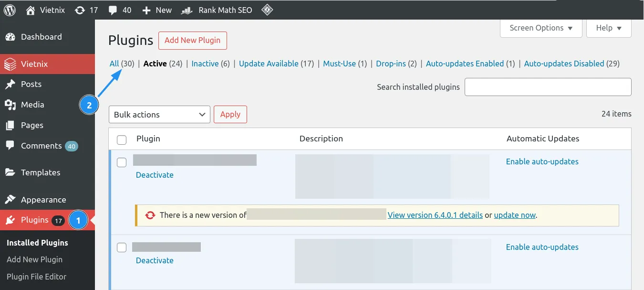Open the Bulk actions dropdown
Viewport: 644px width, 290px height.
point(159,115)
